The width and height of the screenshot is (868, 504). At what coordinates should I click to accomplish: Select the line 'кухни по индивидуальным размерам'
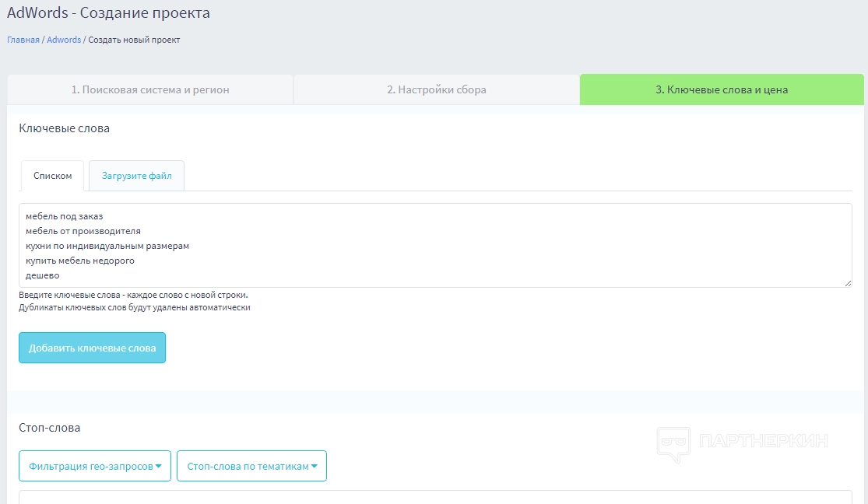click(107, 246)
